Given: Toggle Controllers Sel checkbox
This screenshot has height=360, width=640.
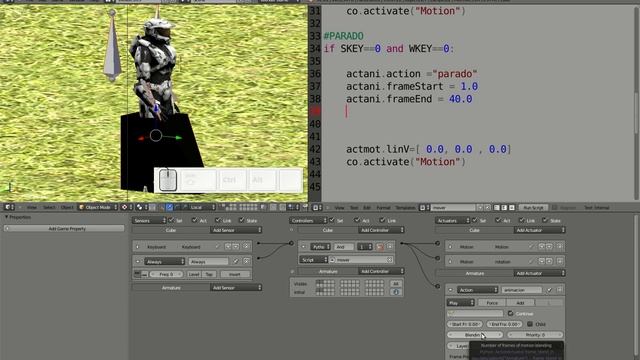Looking at the screenshot, I should [x=332, y=220].
